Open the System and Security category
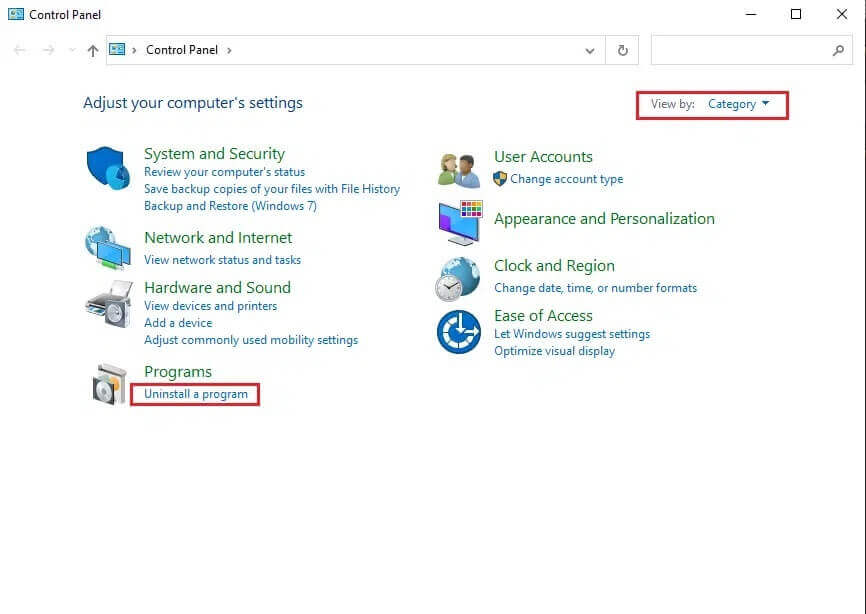 click(x=214, y=154)
